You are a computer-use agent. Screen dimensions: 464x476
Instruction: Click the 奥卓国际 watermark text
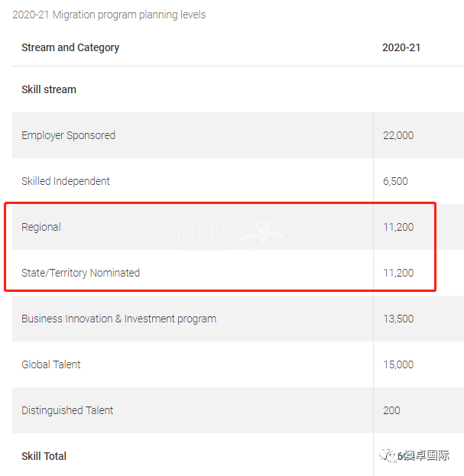427,455
